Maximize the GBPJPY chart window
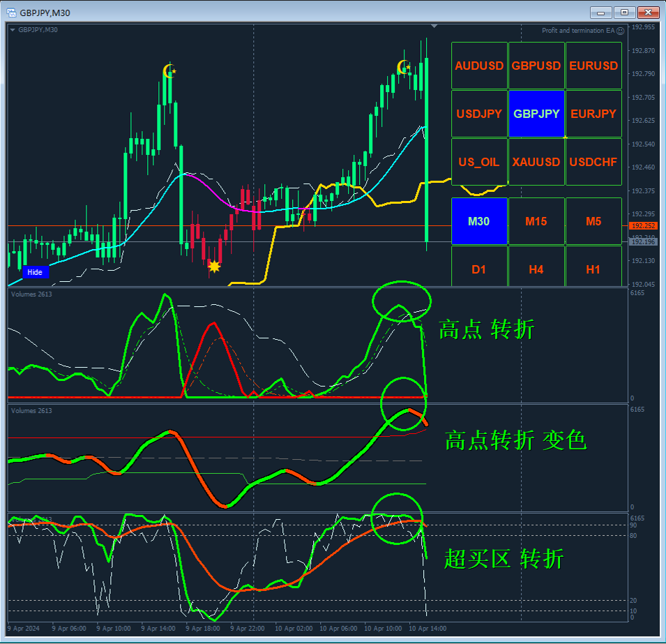This screenshot has height=644, width=666. tap(624, 13)
